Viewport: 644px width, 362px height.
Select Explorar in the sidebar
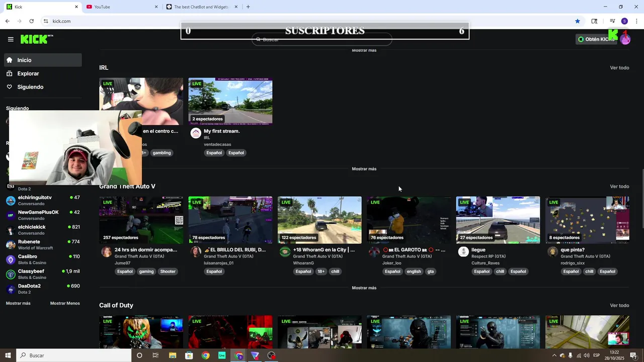tap(43, 73)
